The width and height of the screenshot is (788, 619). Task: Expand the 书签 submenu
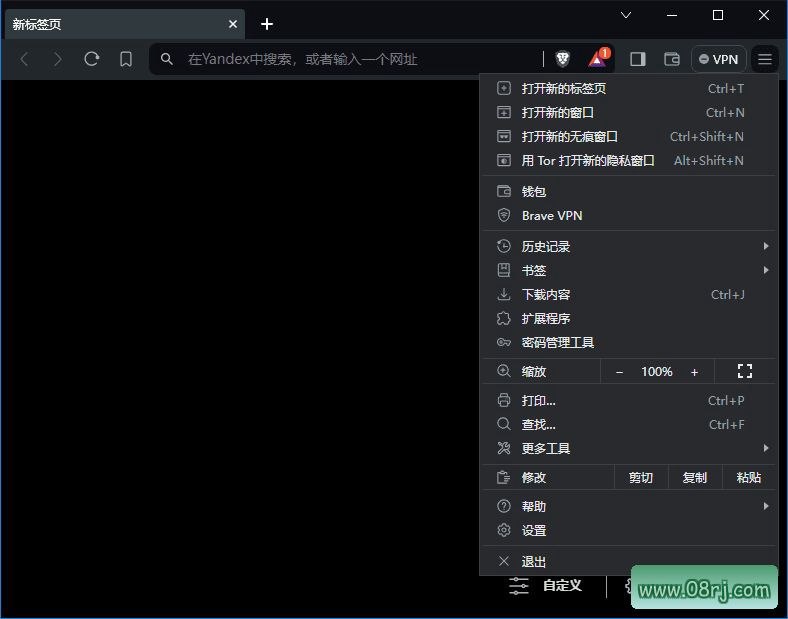click(628, 270)
